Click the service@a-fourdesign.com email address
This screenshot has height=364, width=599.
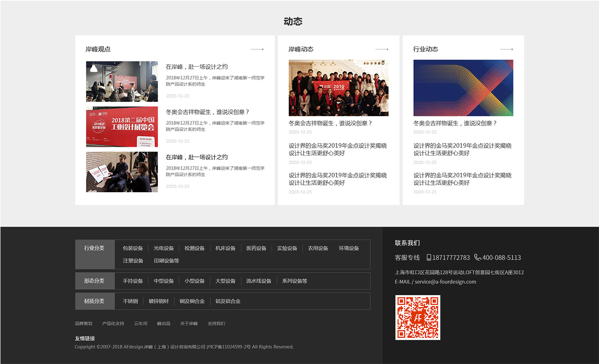(x=445, y=282)
